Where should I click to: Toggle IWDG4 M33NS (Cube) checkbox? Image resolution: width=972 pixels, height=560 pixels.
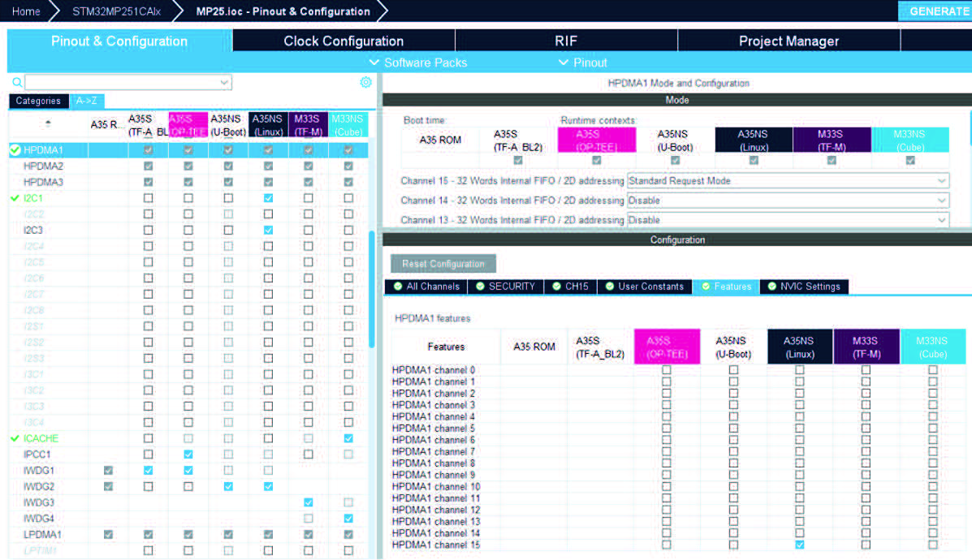tap(348, 519)
